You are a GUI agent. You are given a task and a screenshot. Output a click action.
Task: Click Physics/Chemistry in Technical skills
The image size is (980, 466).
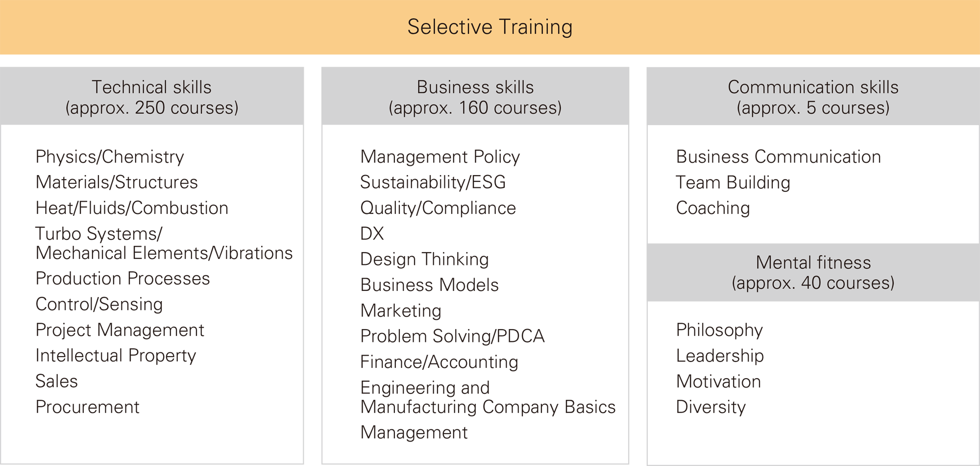[110, 157]
